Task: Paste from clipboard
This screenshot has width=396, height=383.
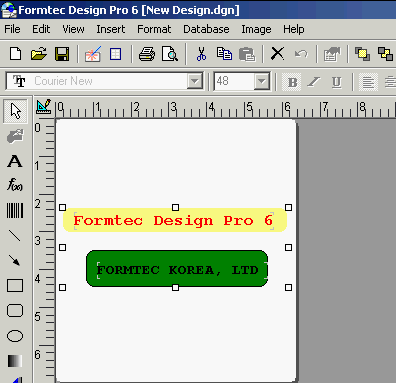Action: pyautogui.click(x=247, y=54)
